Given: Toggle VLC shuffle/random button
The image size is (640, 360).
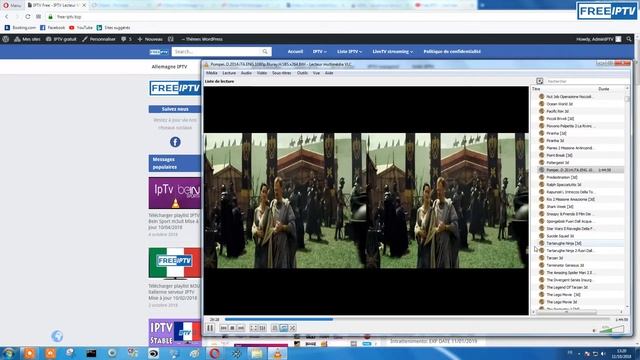Looking at the screenshot, I should [x=293, y=328].
